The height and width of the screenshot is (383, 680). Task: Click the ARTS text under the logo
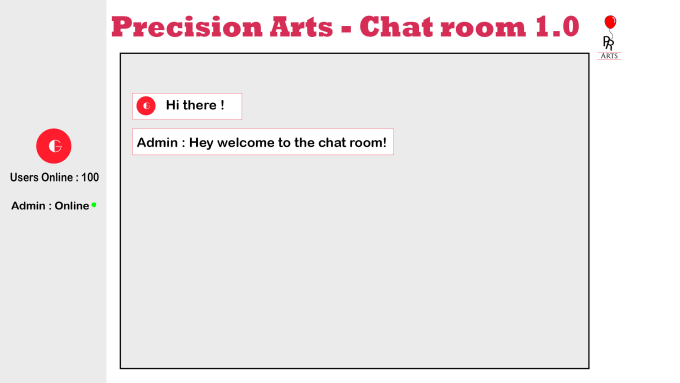pyautogui.click(x=609, y=56)
